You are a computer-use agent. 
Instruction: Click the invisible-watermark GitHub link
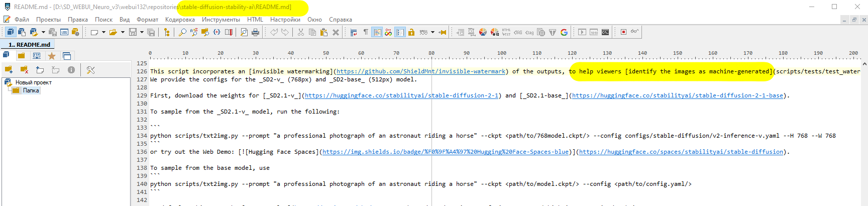[x=421, y=71]
